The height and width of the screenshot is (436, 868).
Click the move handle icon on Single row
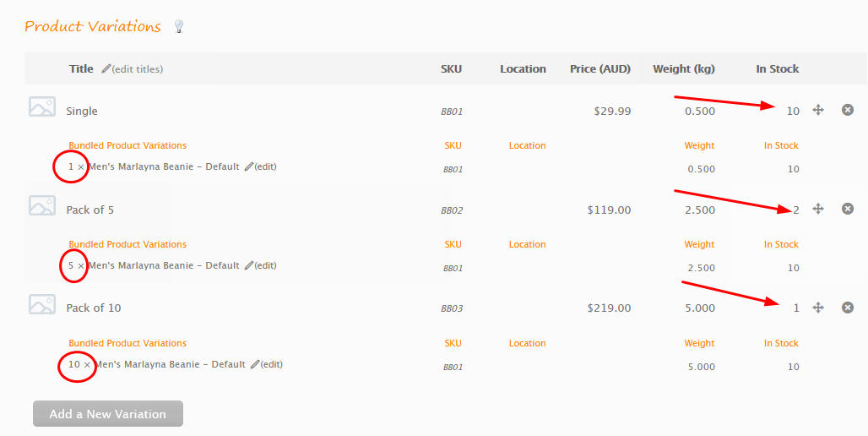coord(818,110)
